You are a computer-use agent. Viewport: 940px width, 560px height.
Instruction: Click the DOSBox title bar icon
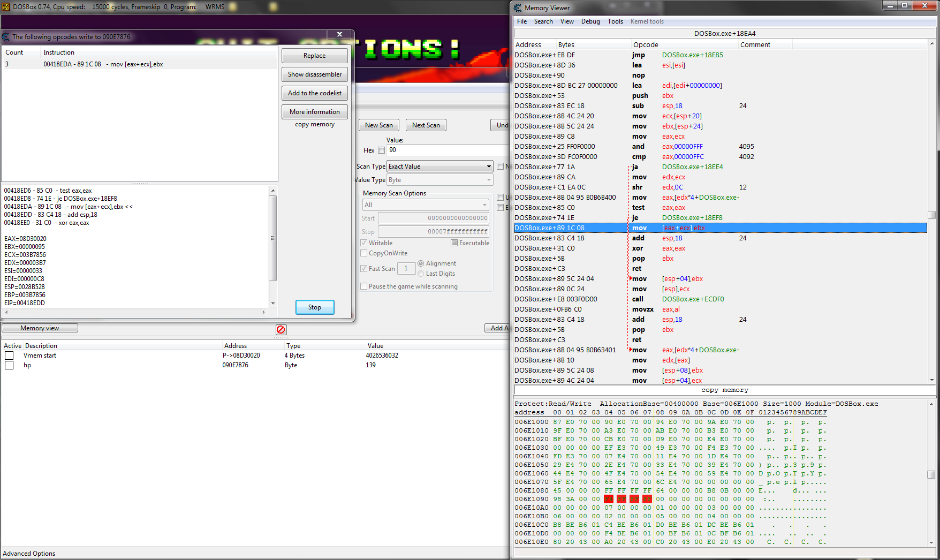click(6, 7)
